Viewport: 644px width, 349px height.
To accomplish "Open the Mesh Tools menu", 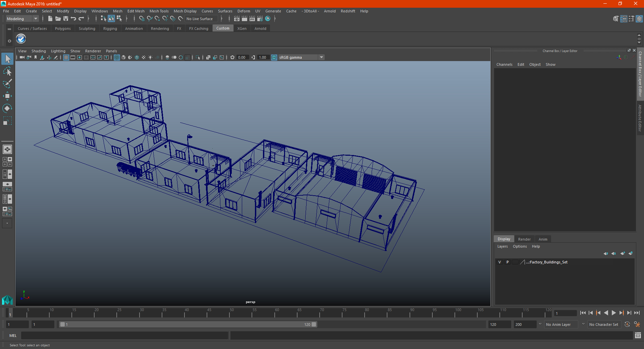I will (159, 11).
